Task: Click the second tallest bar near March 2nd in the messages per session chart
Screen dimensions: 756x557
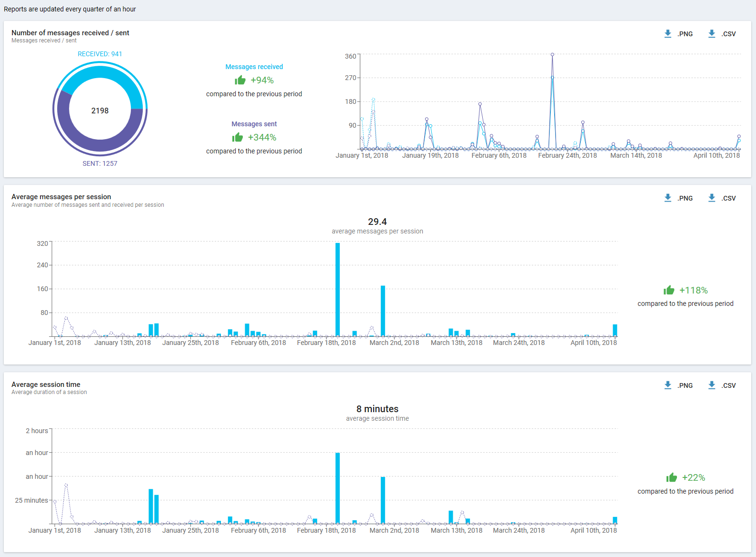Action: (383, 311)
